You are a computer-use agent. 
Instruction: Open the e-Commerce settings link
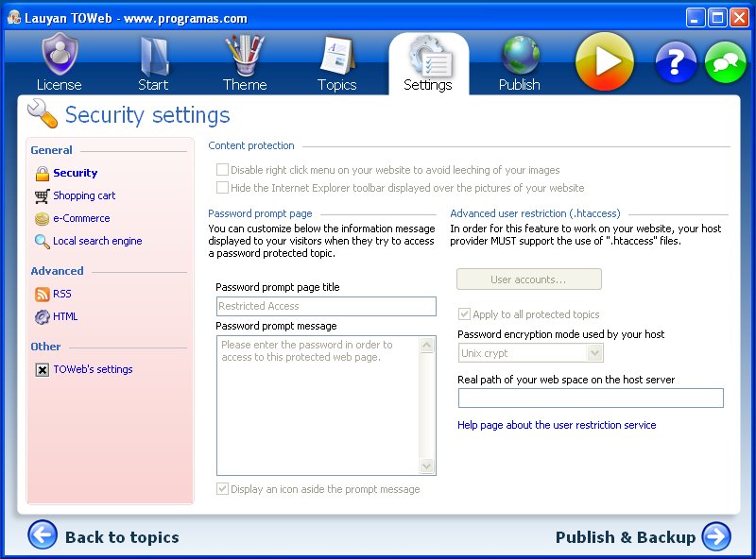(x=81, y=218)
